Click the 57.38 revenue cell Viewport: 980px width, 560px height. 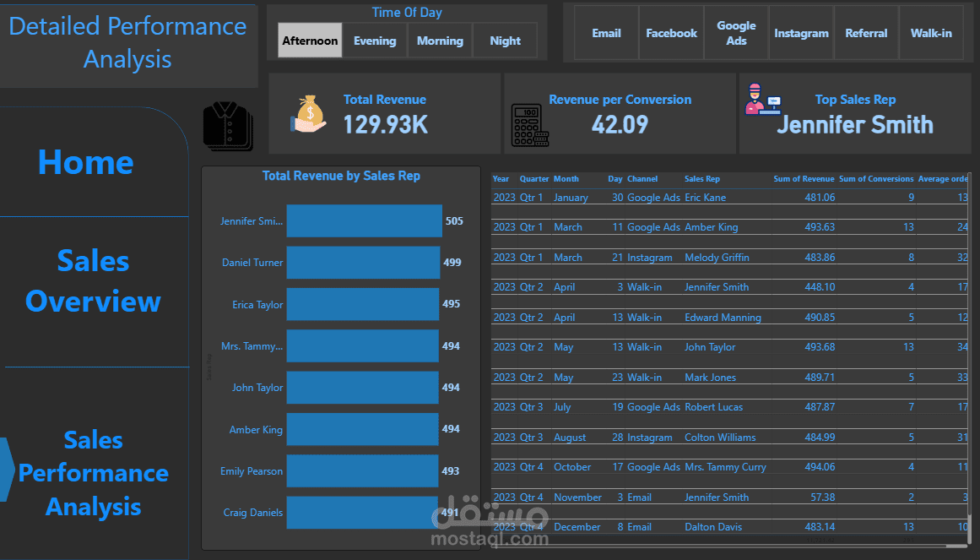click(822, 498)
